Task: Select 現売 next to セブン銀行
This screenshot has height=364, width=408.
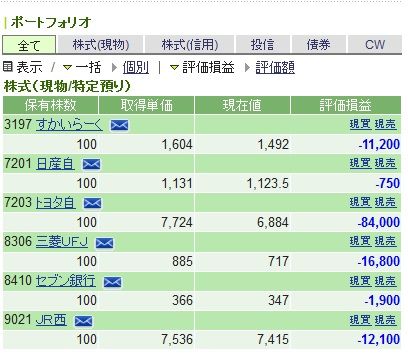Action: pos(385,281)
